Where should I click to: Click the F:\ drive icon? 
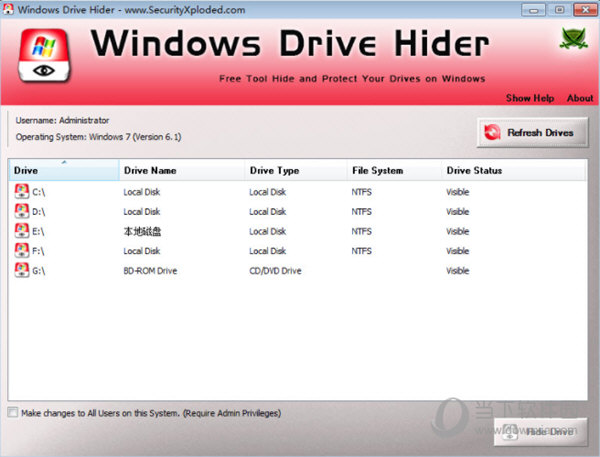(22, 251)
